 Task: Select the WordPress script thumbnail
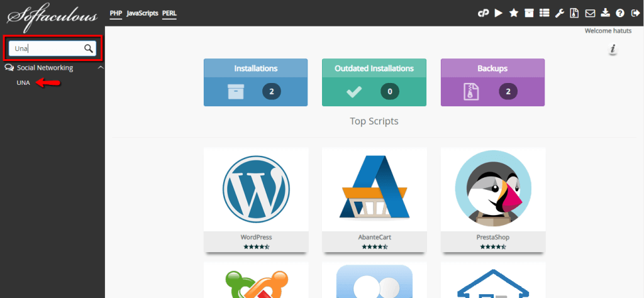256,199
